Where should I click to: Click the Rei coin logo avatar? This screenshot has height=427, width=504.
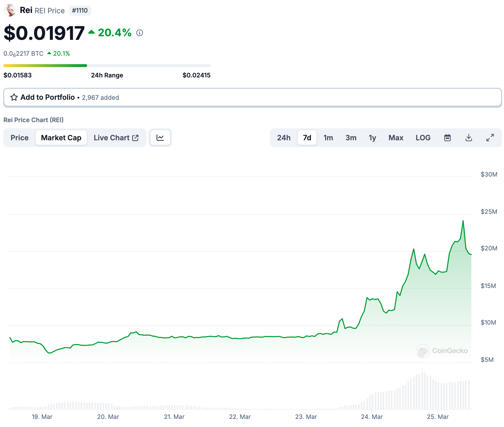[x=10, y=10]
